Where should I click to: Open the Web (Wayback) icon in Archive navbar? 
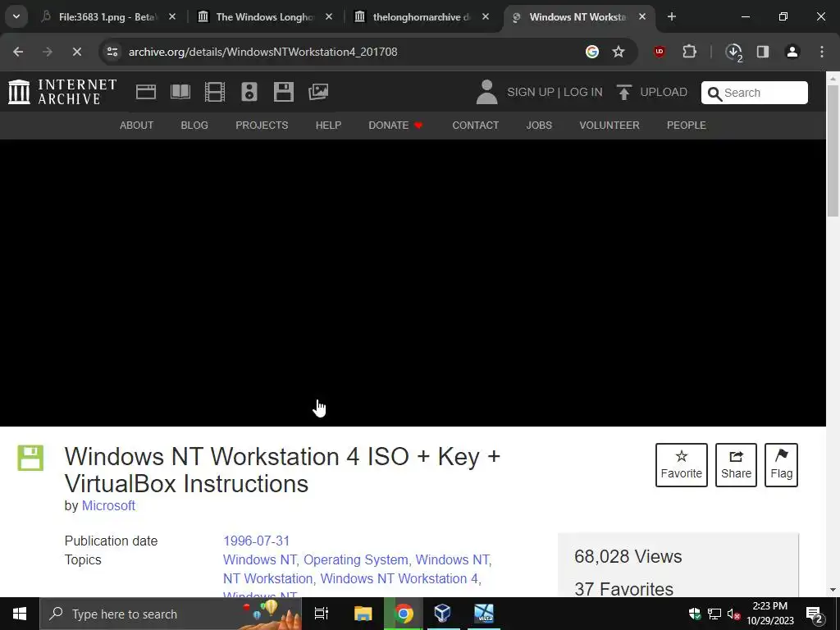[x=146, y=92]
